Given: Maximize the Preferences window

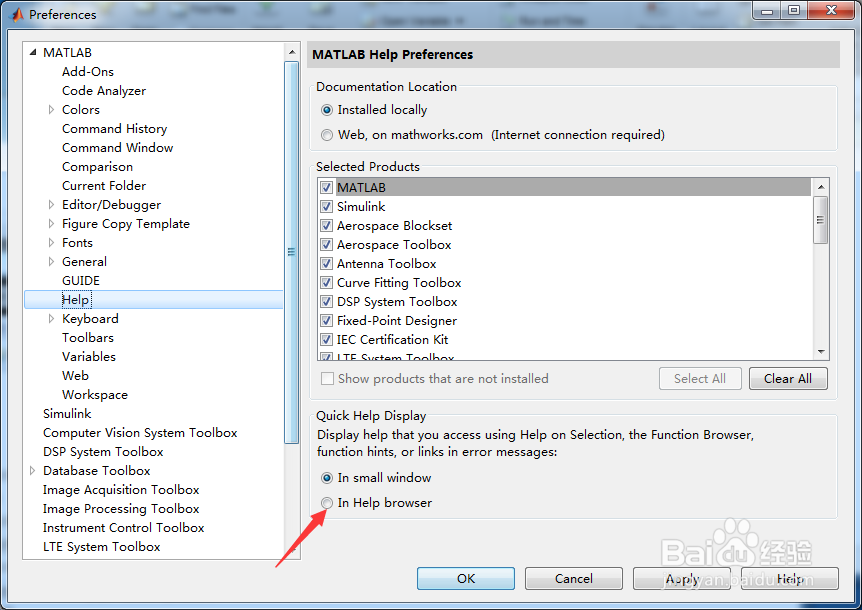Looking at the screenshot, I should pyautogui.click(x=794, y=10).
